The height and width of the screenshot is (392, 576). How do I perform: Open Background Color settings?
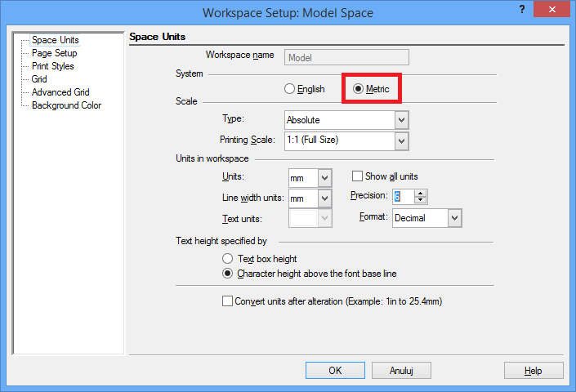(x=66, y=105)
